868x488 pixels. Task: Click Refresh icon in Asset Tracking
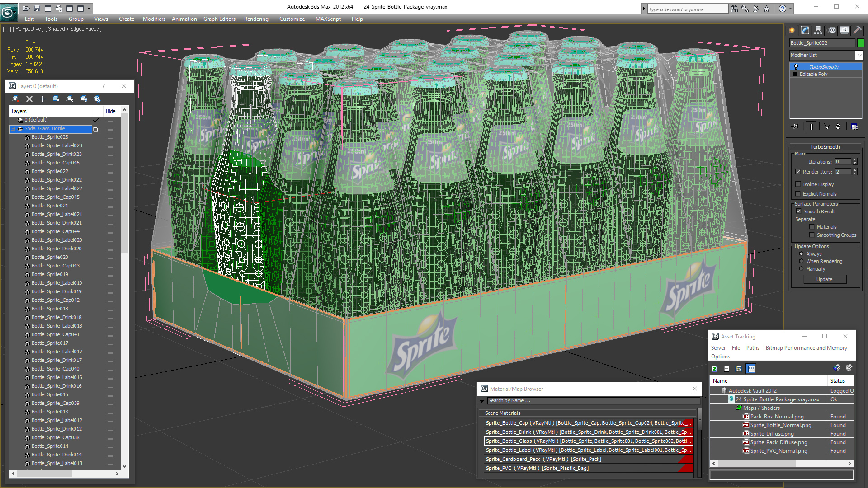[x=714, y=369]
